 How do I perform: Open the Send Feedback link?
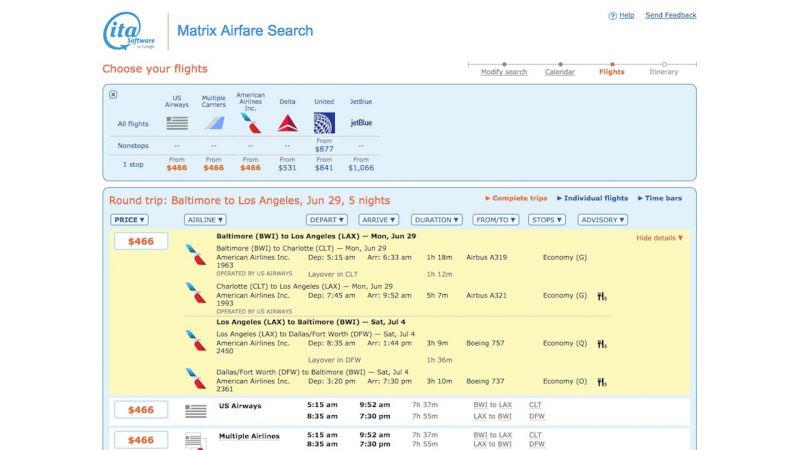pos(670,16)
